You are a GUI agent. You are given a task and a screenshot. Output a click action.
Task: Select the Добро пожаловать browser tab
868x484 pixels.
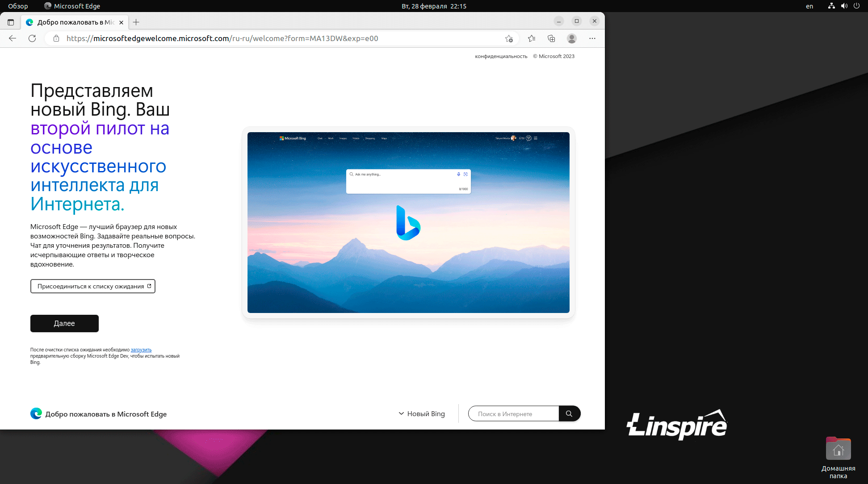[x=75, y=22]
